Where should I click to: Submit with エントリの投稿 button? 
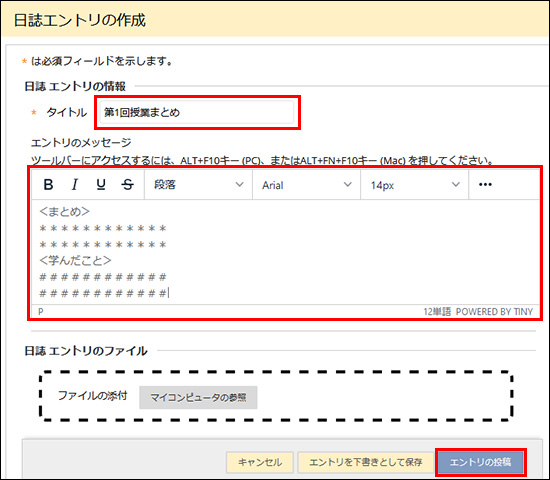pyautogui.click(x=480, y=462)
